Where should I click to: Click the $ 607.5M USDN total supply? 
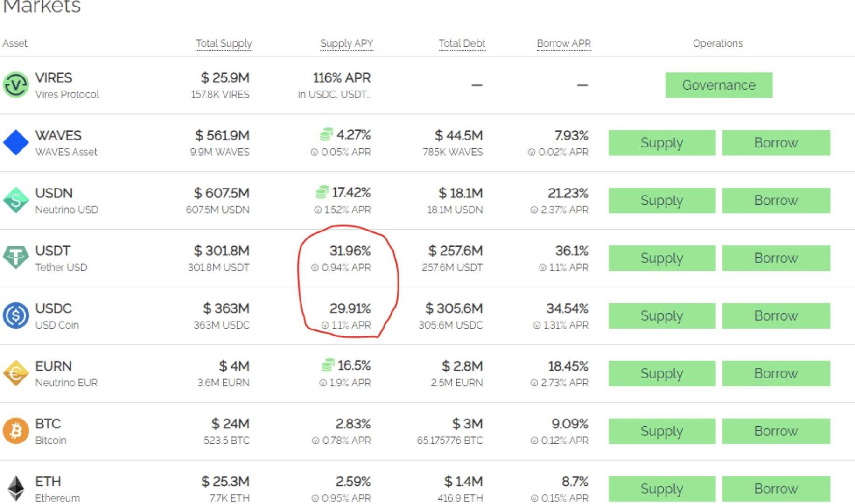click(x=222, y=193)
